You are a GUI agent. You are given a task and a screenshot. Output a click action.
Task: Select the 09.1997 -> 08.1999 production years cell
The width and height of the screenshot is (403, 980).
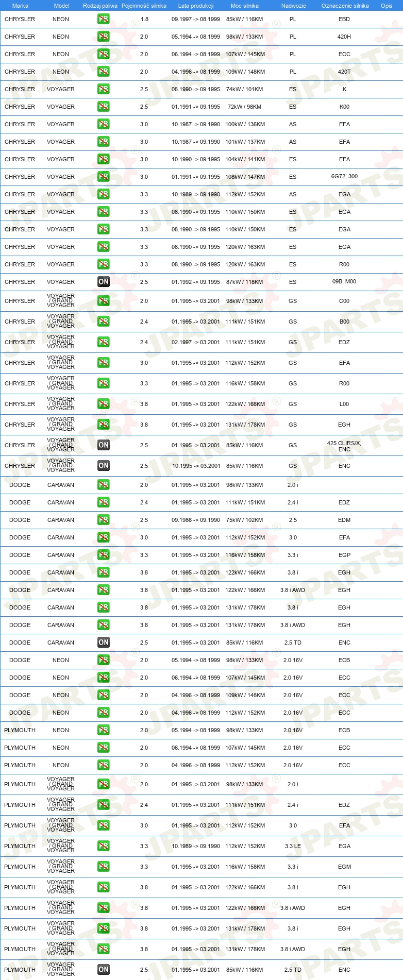pos(196,19)
